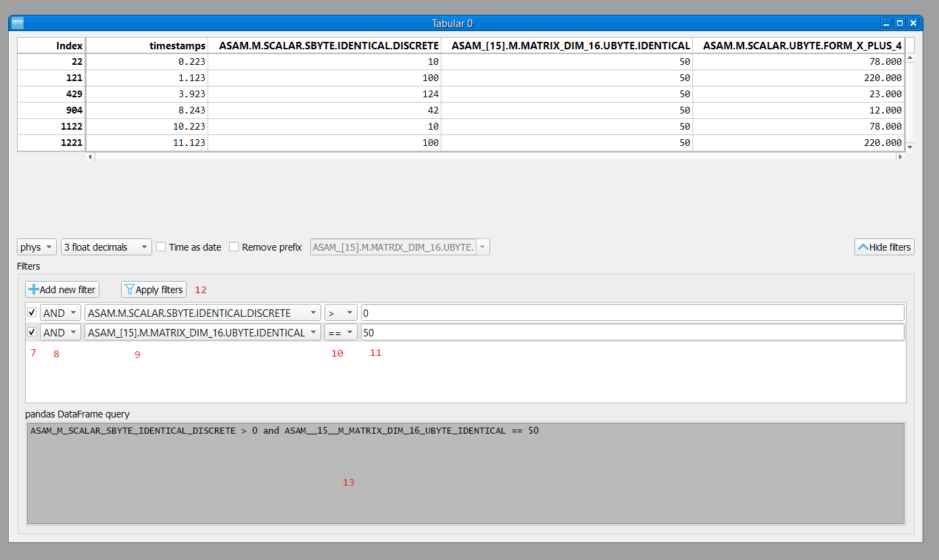Click the MDF window icon in title bar
Viewport: 939px width, 560px height.
coord(18,23)
